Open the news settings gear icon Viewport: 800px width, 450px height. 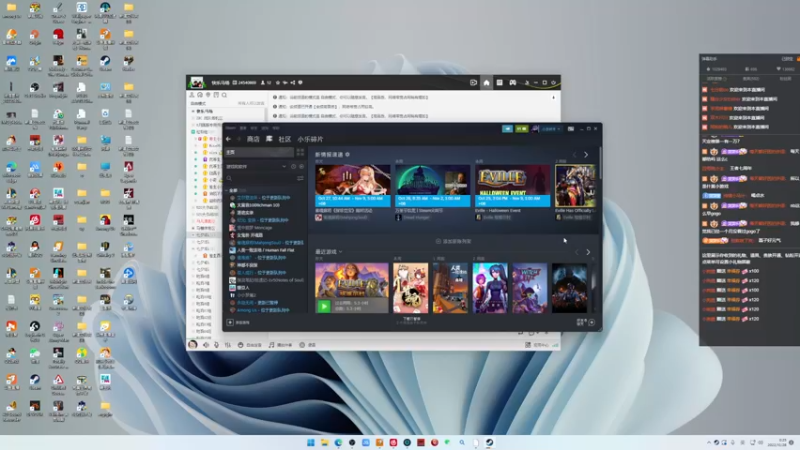pos(347,155)
